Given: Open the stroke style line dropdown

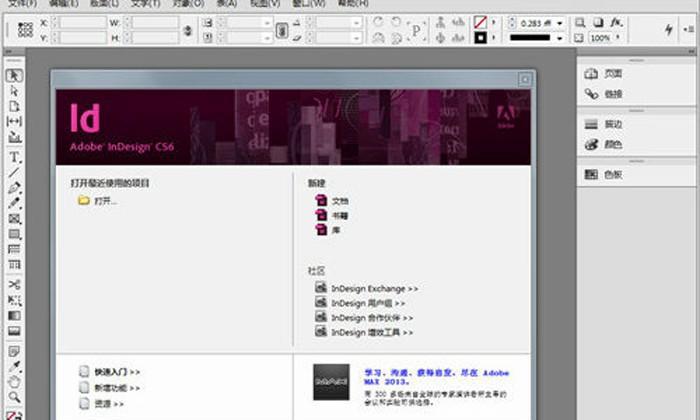Looking at the screenshot, I should (x=559, y=38).
